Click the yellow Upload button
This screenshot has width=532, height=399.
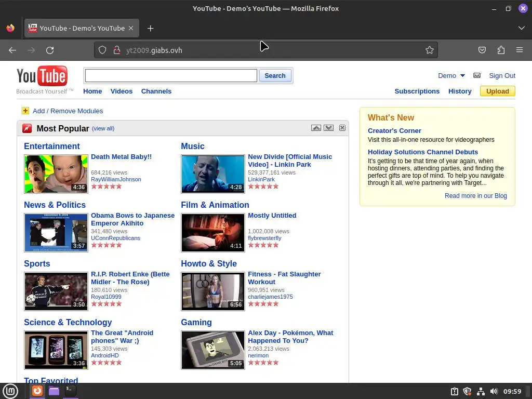coord(498,91)
